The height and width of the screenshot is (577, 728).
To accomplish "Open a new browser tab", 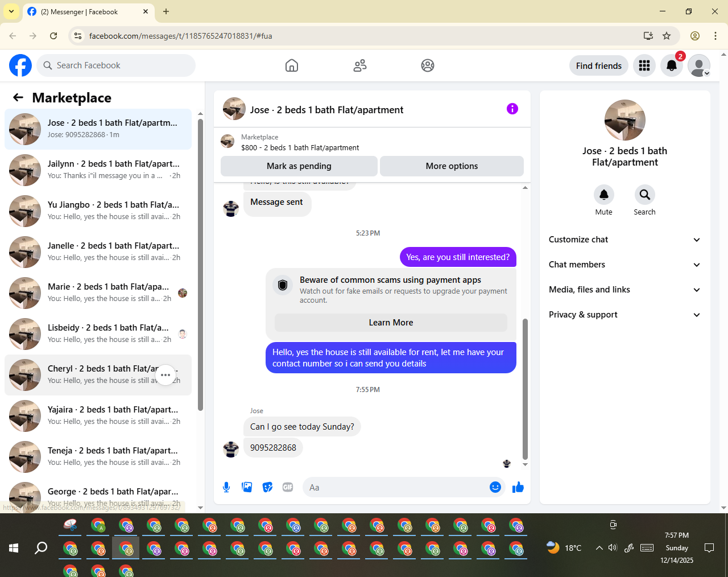I will click(x=166, y=11).
